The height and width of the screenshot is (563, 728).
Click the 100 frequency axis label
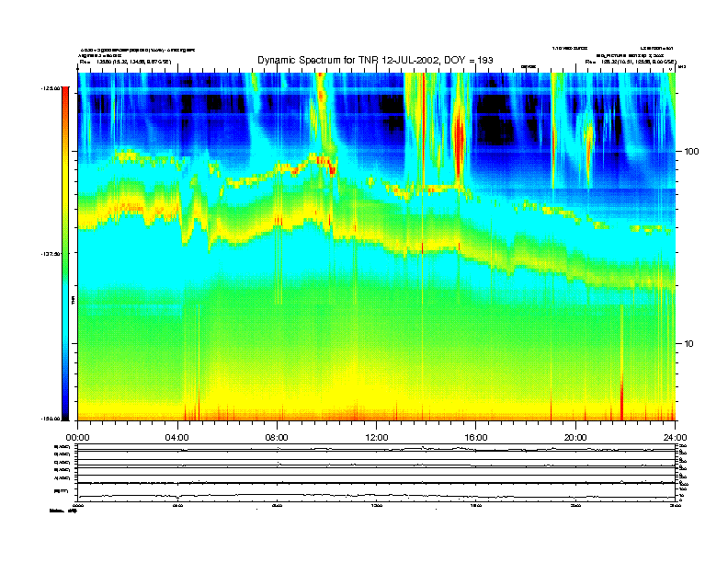[x=691, y=152]
